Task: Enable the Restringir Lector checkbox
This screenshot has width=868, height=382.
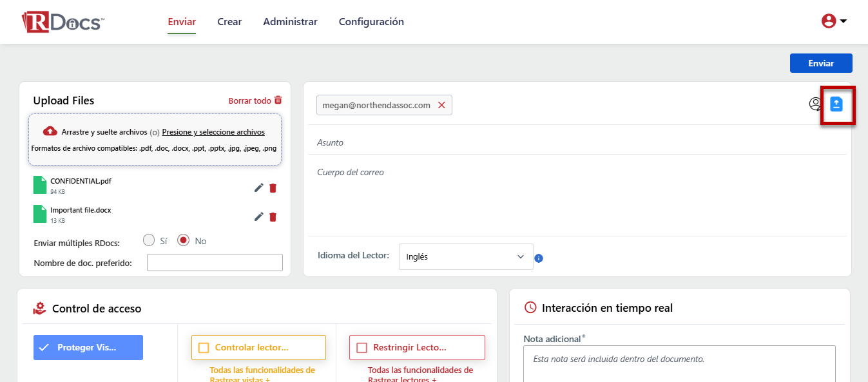Action: tap(362, 348)
